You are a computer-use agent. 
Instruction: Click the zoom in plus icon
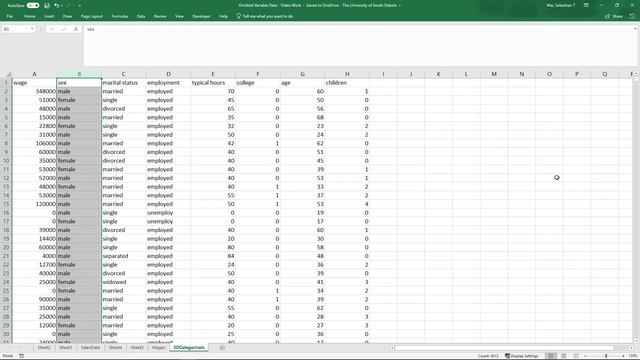[x=623, y=356]
